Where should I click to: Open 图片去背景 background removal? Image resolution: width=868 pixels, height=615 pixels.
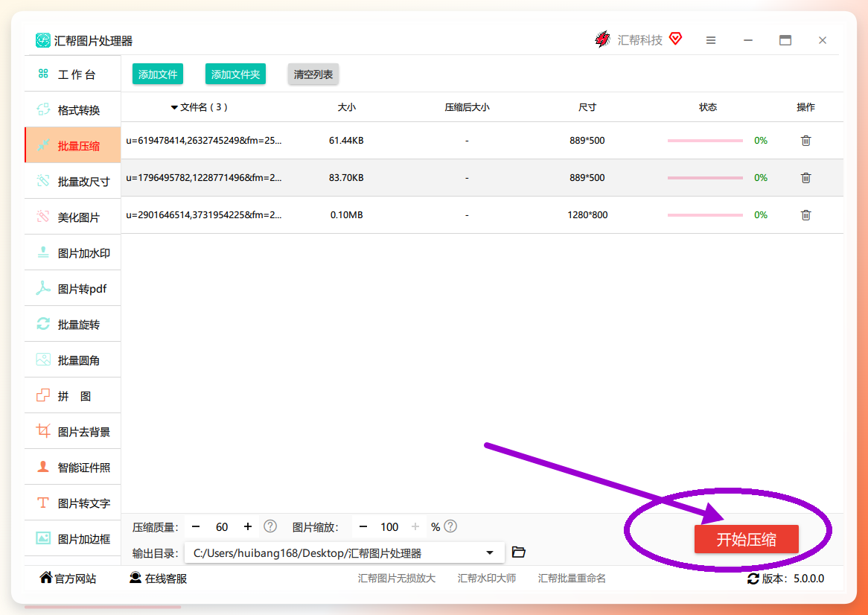pos(72,432)
